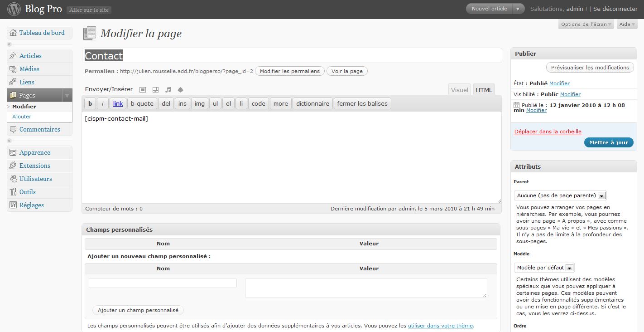The height and width of the screenshot is (332, 644).
Task: Collapse the Pages menu arrow
Action: (x=67, y=96)
